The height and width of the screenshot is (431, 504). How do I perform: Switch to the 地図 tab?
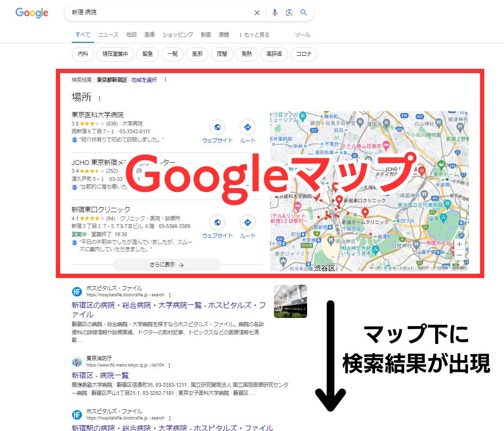pos(131,35)
